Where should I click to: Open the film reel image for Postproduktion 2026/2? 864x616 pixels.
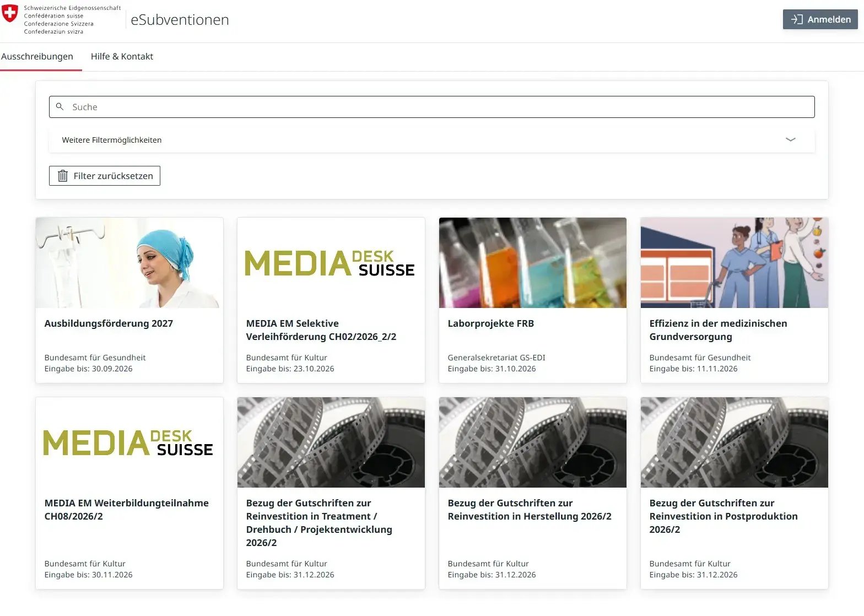[x=735, y=442]
